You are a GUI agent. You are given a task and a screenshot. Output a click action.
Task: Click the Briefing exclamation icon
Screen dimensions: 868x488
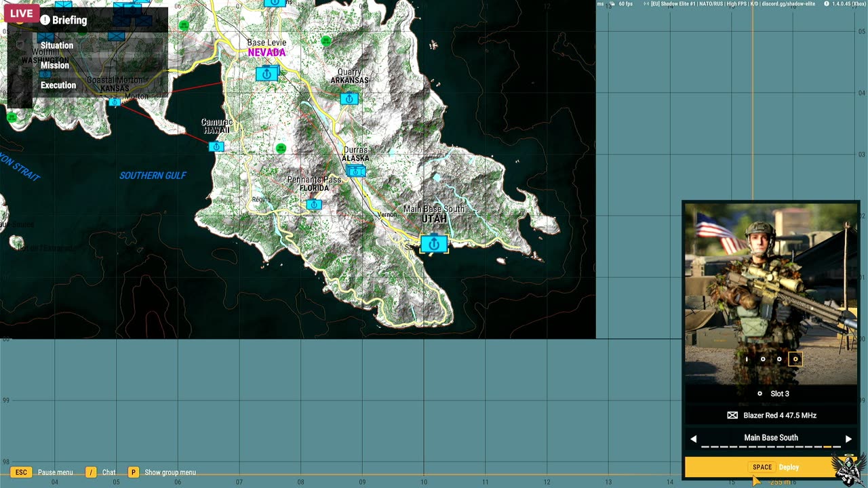click(x=45, y=20)
